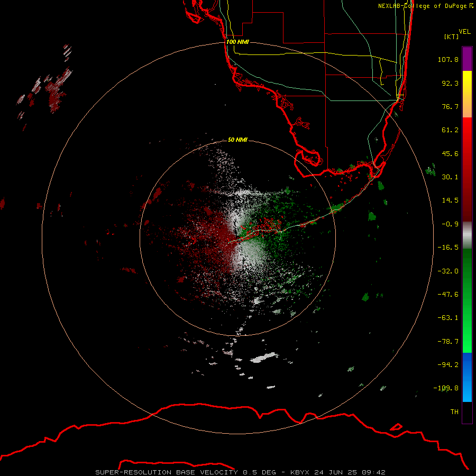This screenshot has width=476, height=476.
Task: Select the -78.7 velocity scale value
Action: [x=448, y=342]
